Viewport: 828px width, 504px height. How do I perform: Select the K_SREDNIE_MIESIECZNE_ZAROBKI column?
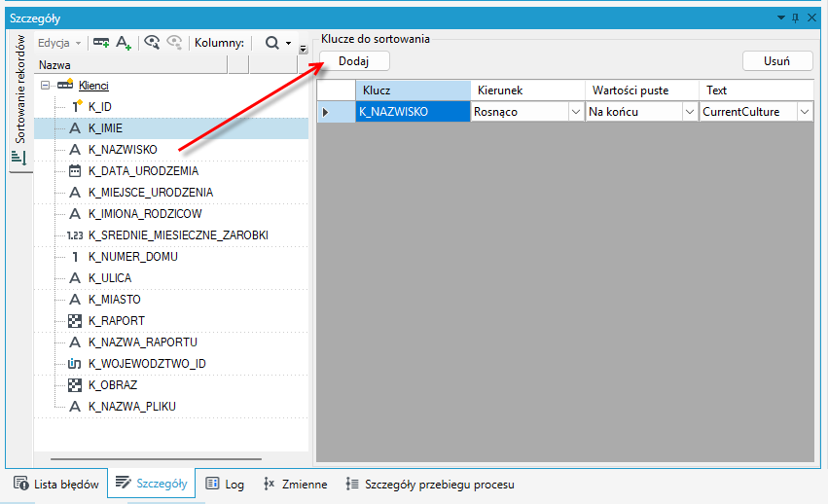tap(178, 235)
